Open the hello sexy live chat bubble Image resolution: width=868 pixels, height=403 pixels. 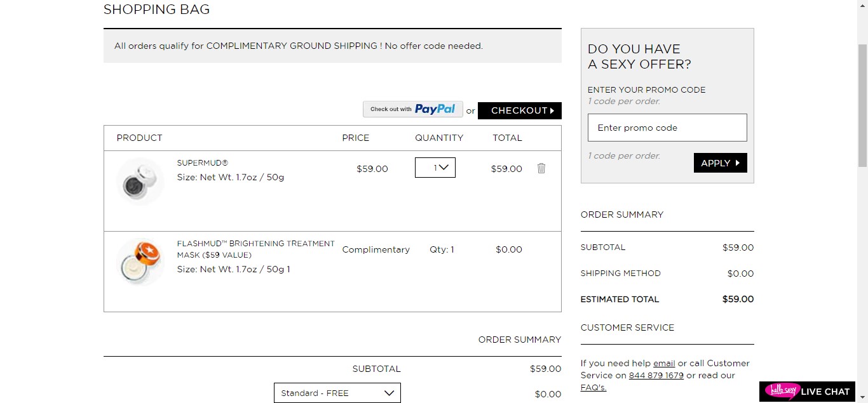click(x=782, y=391)
